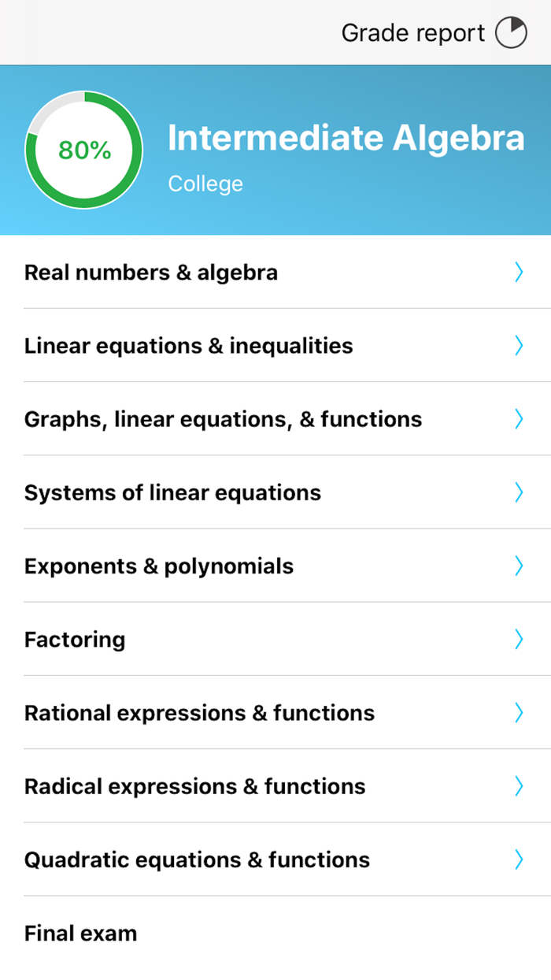Select the College course level label
Viewport: 551px width, 980px height.
click(x=205, y=184)
